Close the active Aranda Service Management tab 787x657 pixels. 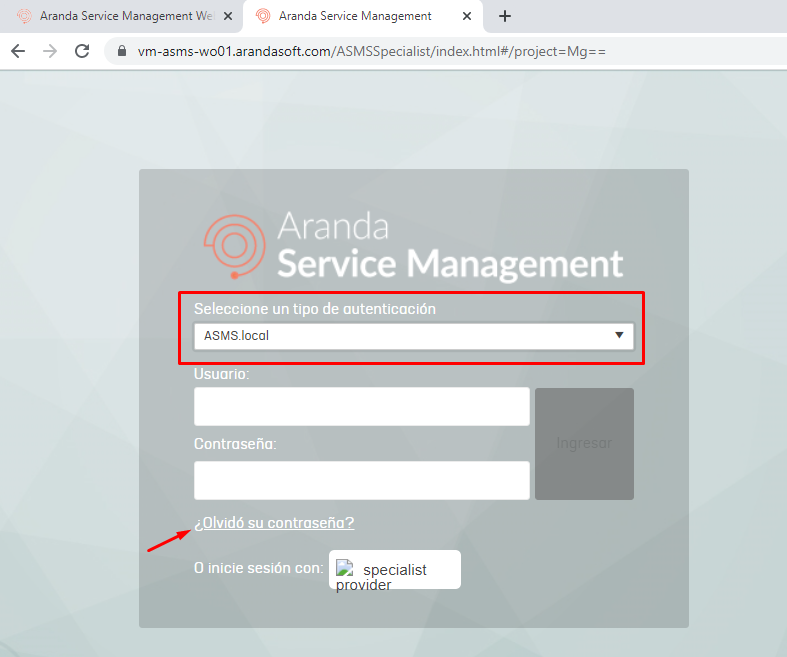tap(467, 16)
